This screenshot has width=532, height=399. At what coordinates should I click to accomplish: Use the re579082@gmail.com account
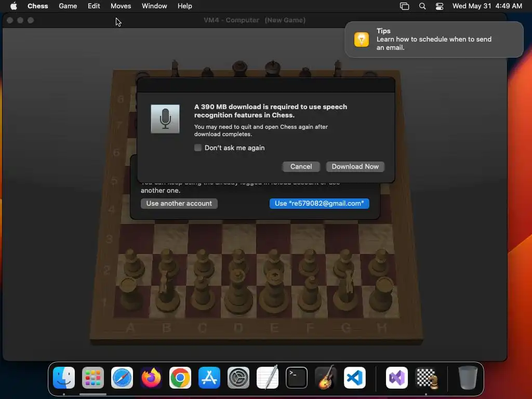click(320, 204)
